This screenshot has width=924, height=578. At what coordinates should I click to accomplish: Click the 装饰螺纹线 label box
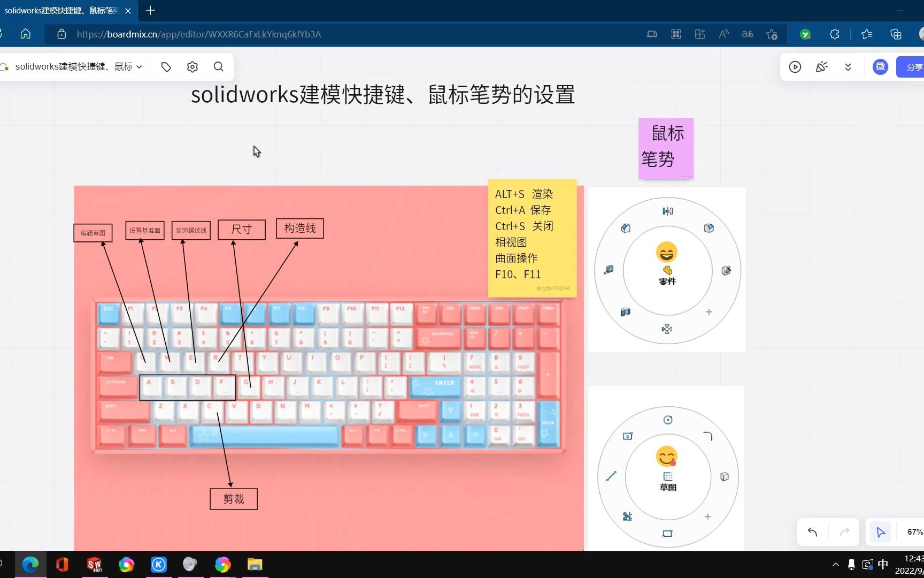(x=191, y=231)
